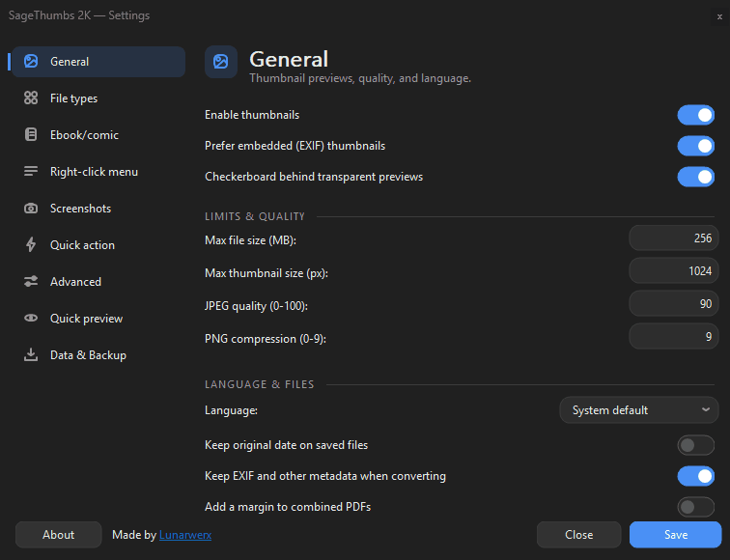Close the settings window with X

[x=719, y=16]
